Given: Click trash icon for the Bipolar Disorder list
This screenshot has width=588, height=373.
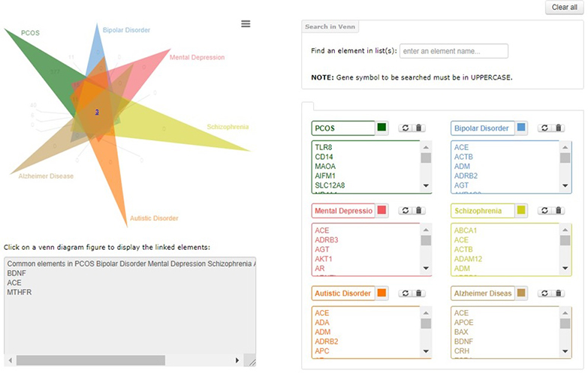Looking at the screenshot, I should coord(558,128).
